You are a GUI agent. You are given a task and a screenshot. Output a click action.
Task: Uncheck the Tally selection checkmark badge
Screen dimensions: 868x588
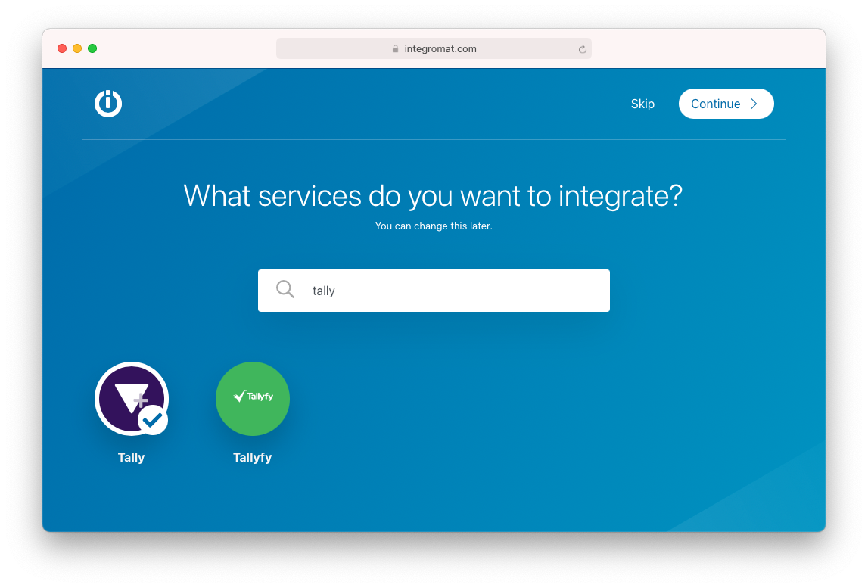[153, 421]
